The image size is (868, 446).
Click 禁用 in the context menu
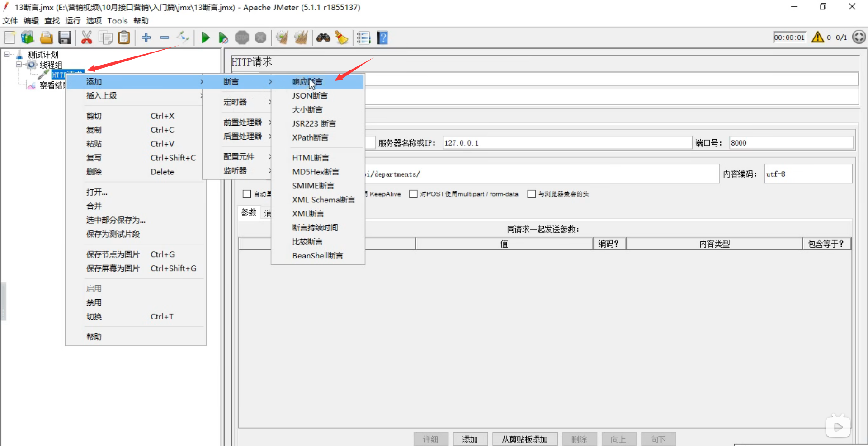(x=135, y=303)
